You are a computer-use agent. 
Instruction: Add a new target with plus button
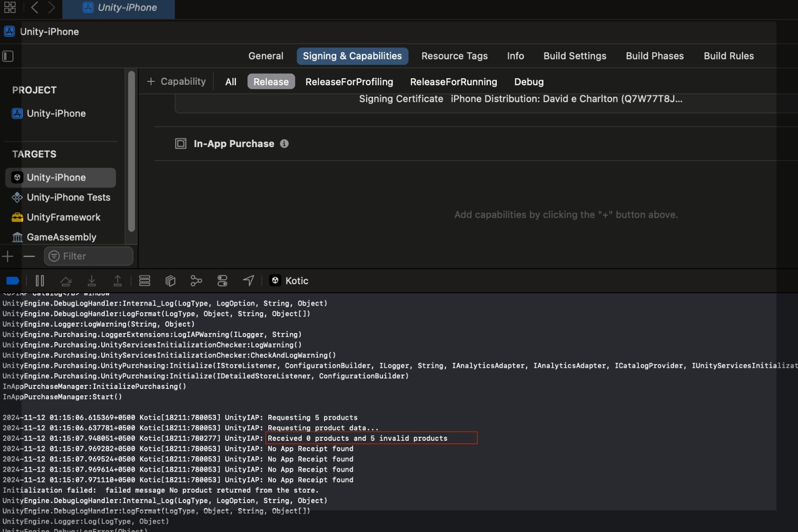point(7,256)
